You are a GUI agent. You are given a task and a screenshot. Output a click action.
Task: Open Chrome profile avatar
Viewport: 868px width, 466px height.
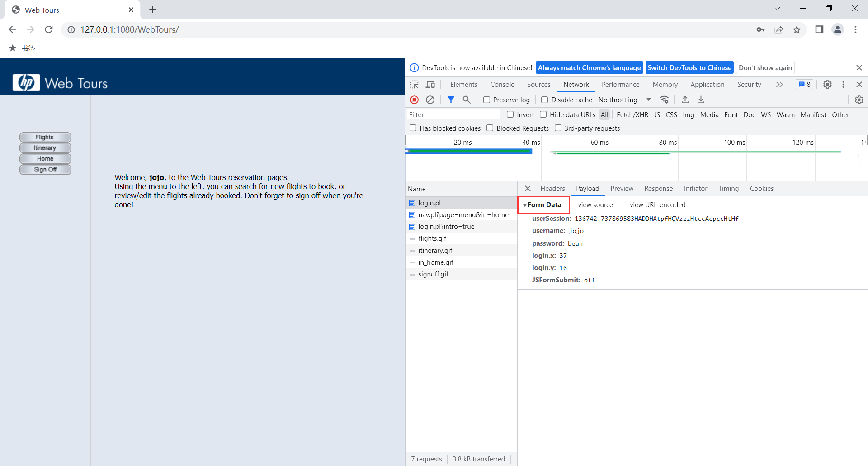coord(838,29)
